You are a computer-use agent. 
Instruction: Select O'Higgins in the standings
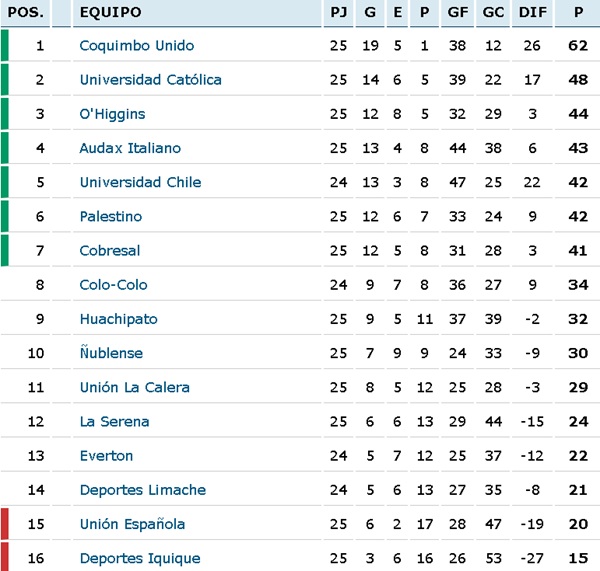(112, 114)
